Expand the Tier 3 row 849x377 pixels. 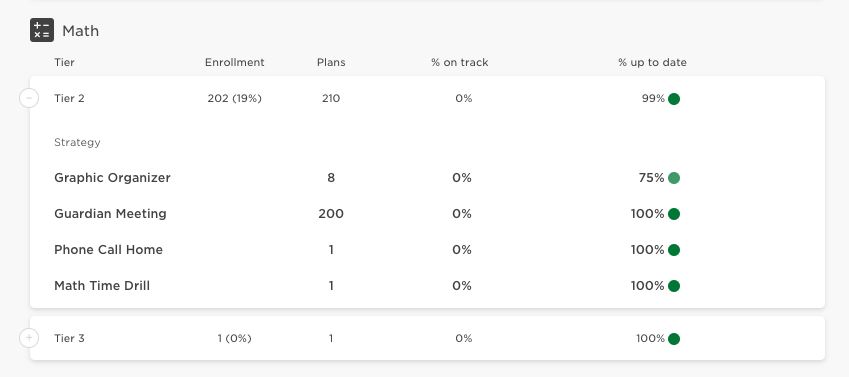pos(29,338)
